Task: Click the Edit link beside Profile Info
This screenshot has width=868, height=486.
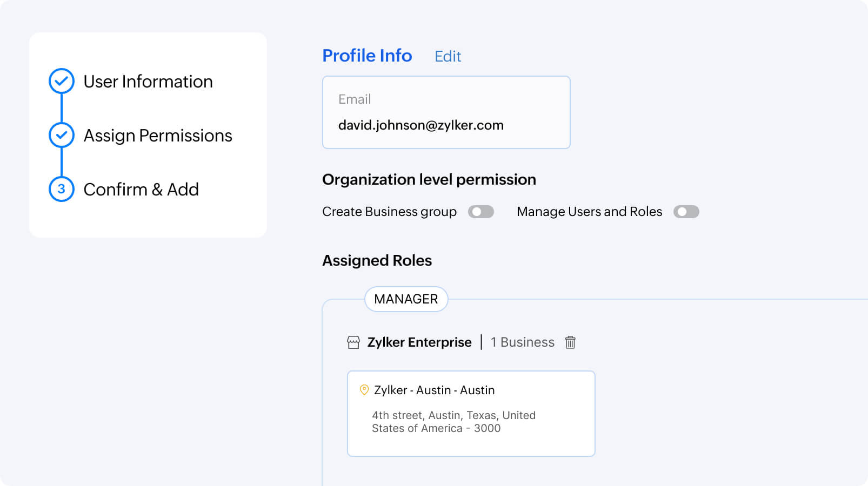Action: 448,56
